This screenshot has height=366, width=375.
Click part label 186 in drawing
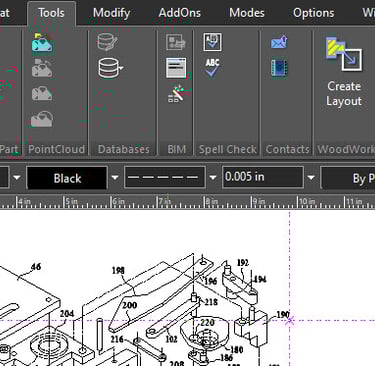[226, 358]
